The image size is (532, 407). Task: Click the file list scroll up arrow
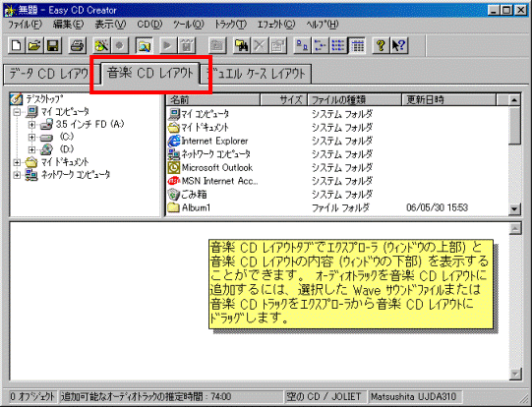click(514, 100)
